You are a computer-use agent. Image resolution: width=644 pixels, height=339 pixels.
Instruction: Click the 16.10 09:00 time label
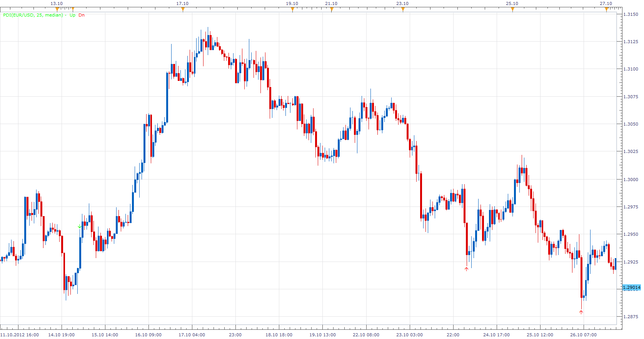(x=148, y=335)
